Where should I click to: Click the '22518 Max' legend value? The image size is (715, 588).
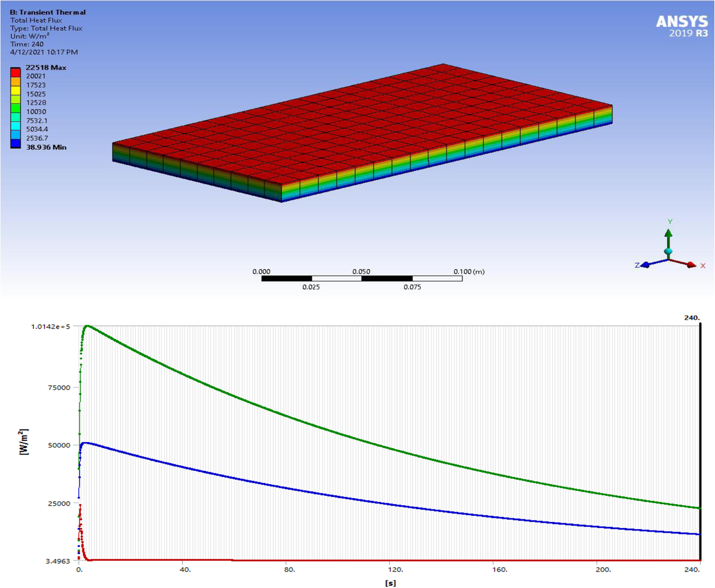(x=46, y=67)
